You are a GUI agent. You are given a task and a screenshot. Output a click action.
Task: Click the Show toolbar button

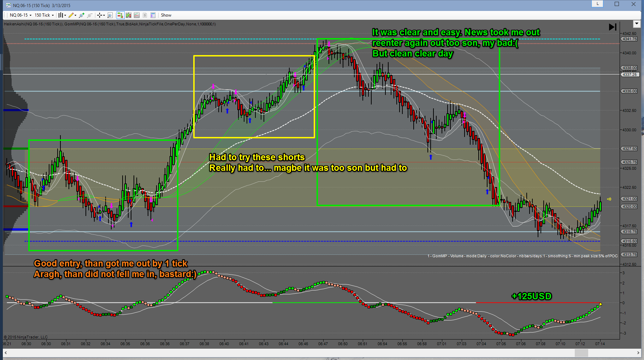click(x=166, y=15)
